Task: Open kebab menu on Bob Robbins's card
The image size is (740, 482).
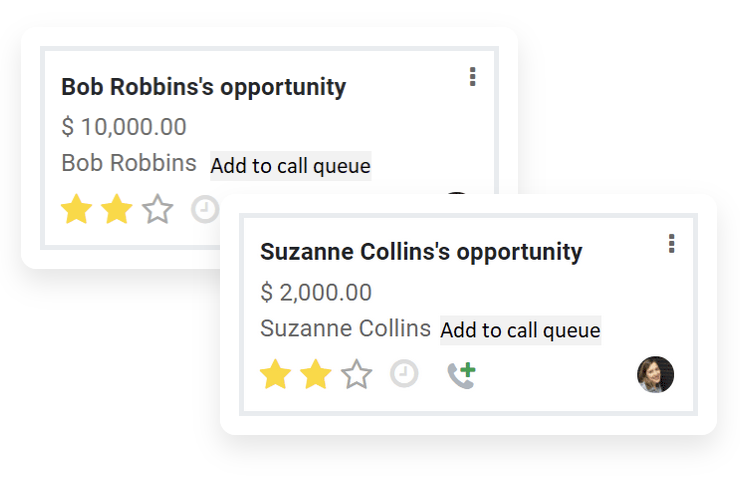Action: coord(472,77)
